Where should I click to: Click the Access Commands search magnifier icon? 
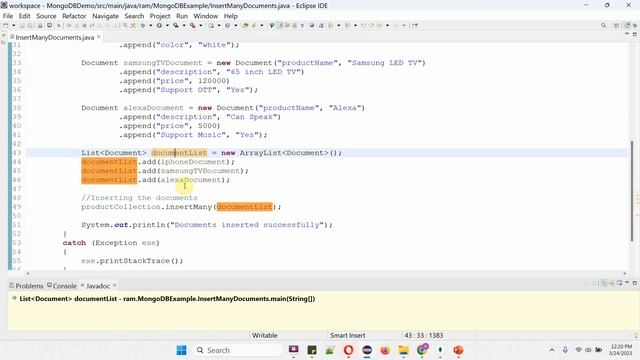click(x=603, y=25)
